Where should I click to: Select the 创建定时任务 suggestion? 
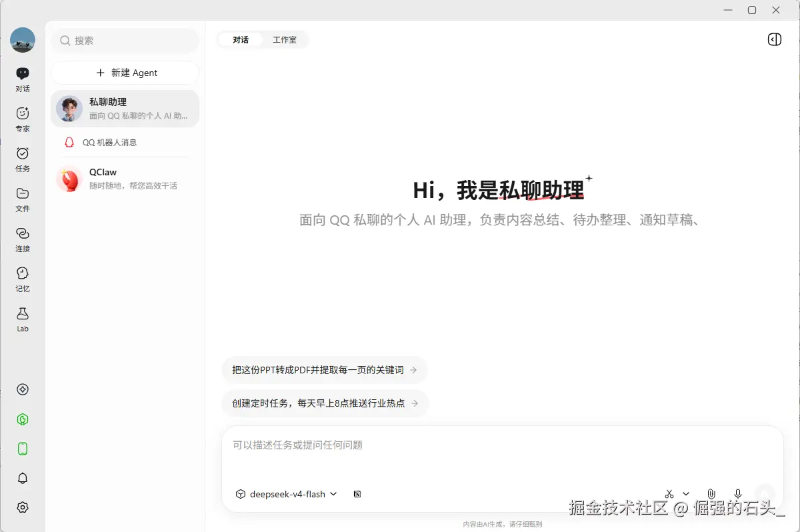coord(325,403)
